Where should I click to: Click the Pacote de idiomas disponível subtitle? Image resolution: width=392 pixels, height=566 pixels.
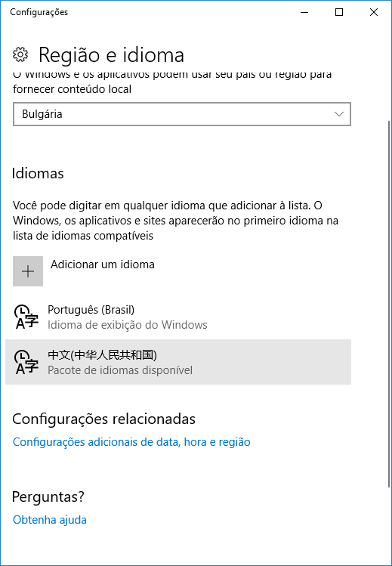pyautogui.click(x=120, y=370)
